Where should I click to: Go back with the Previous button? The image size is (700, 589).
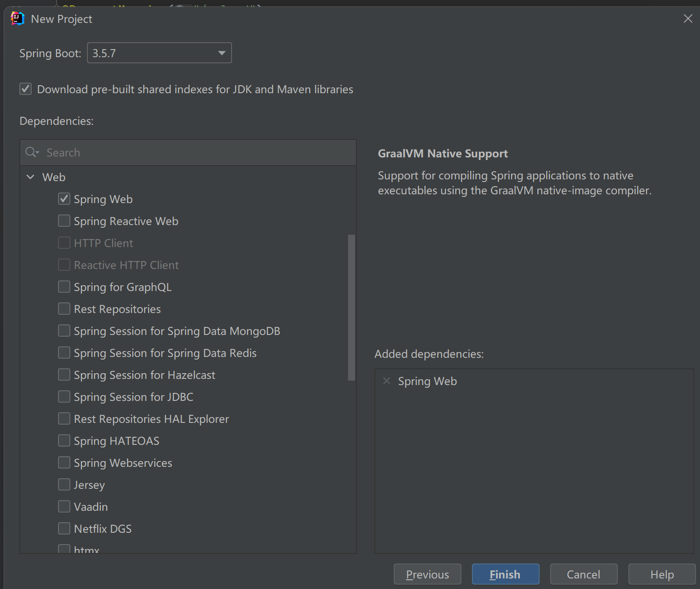pos(428,574)
